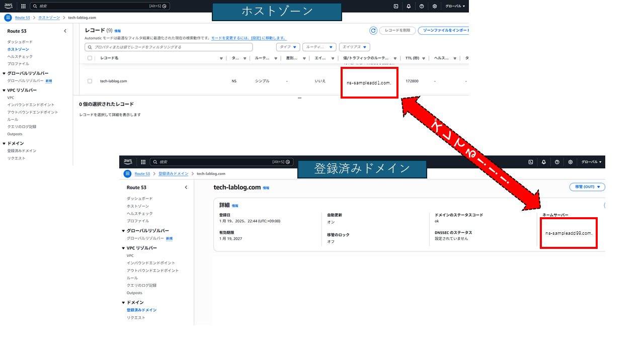
Task: Open AWS help via question mark icon
Action: 421,6
